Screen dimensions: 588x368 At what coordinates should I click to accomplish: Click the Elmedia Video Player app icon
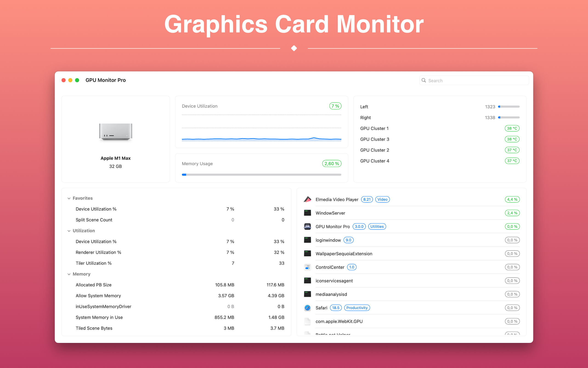307,199
